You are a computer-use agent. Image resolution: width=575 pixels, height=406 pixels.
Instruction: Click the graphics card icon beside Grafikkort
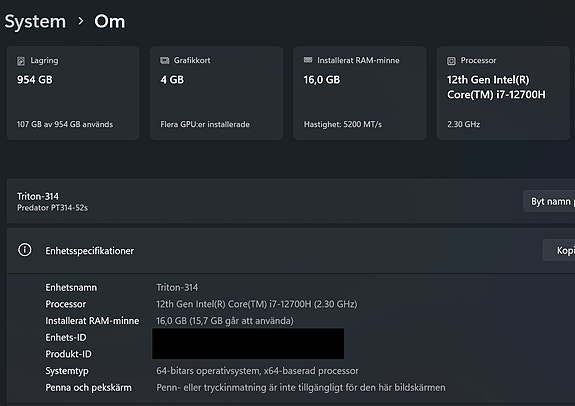coord(165,61)
